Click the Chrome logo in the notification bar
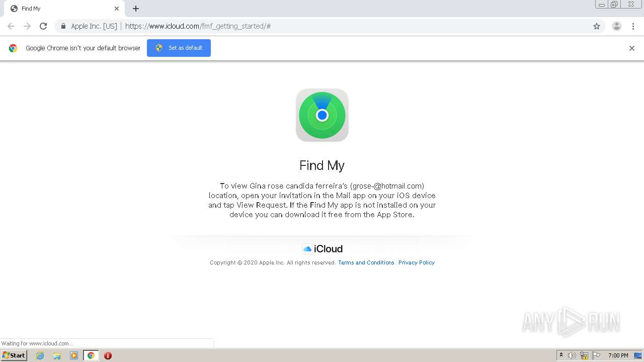The image size is (644, 362). 13,48
